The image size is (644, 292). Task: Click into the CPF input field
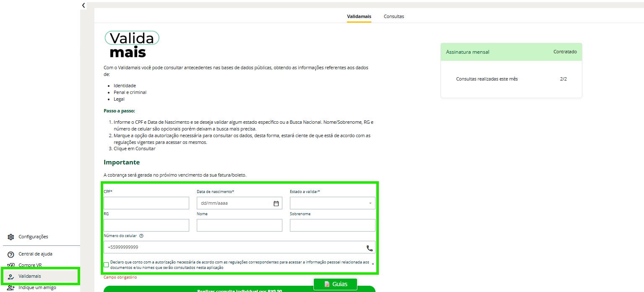[146, 203]
